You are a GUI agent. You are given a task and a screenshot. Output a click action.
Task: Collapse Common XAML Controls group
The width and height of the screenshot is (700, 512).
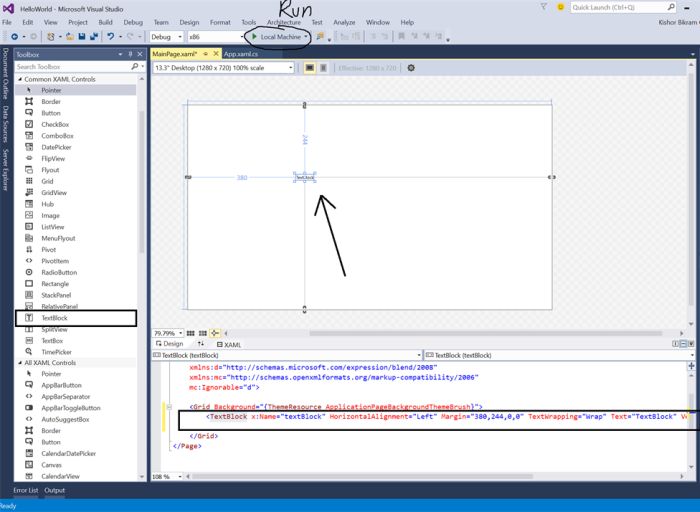(x=20, y=79)
